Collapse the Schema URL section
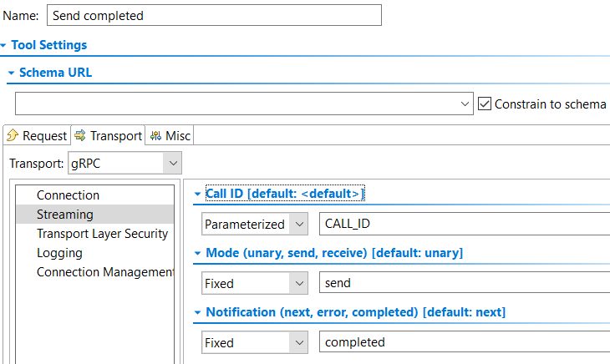This screenshot has height=364, width=610. tap(12, 73)
